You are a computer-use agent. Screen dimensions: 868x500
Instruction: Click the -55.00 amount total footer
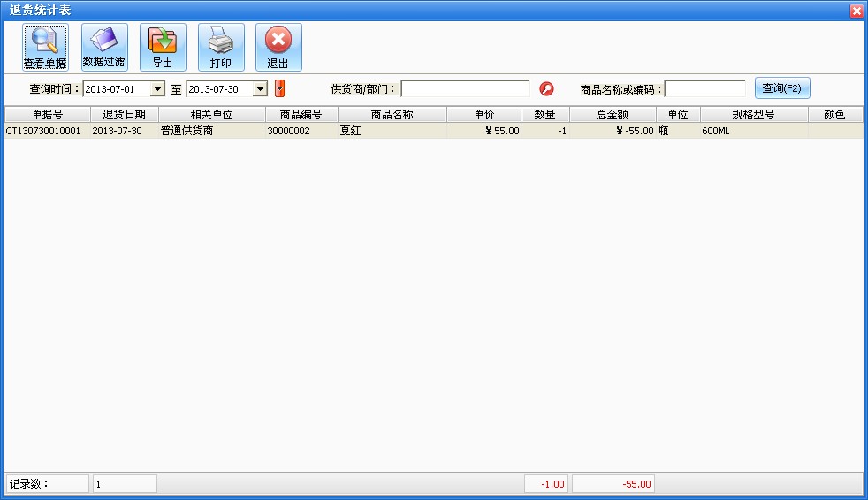click(x=613, y=484)
